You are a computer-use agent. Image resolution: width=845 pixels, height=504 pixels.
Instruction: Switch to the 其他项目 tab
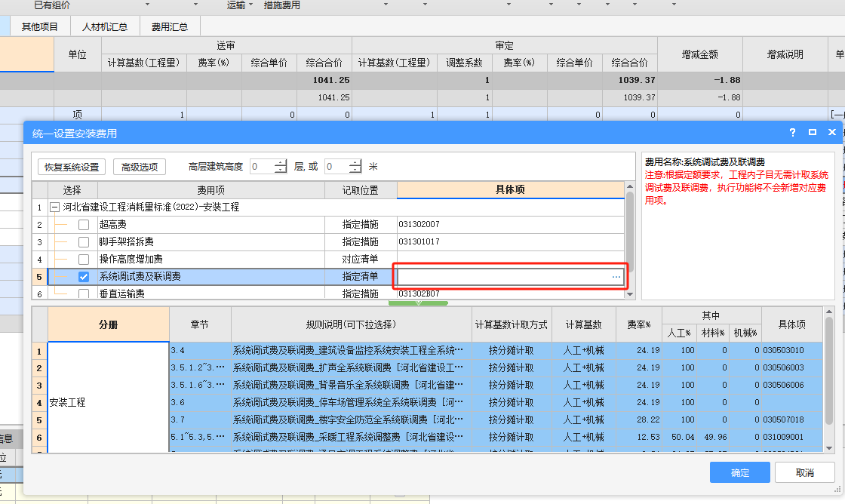(x=39, y=26)
